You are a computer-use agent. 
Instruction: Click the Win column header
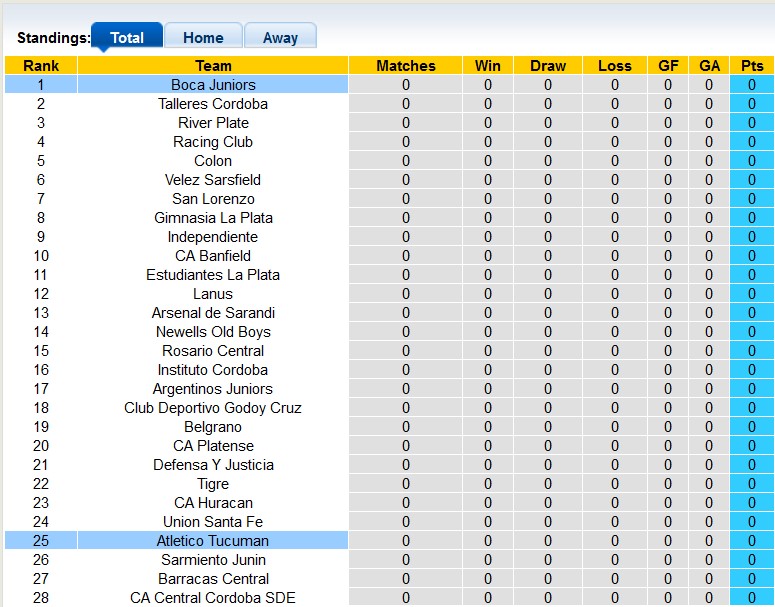tap(488, 66)
